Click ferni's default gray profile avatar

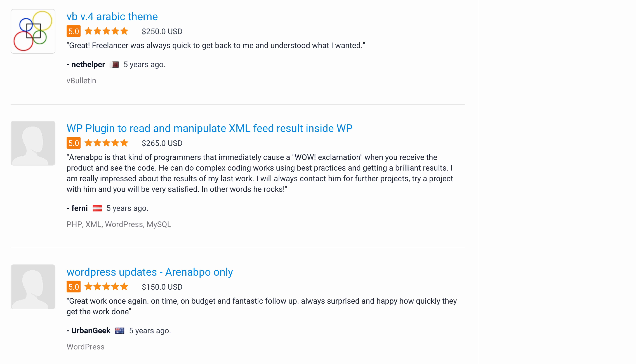tap(33, 143)
